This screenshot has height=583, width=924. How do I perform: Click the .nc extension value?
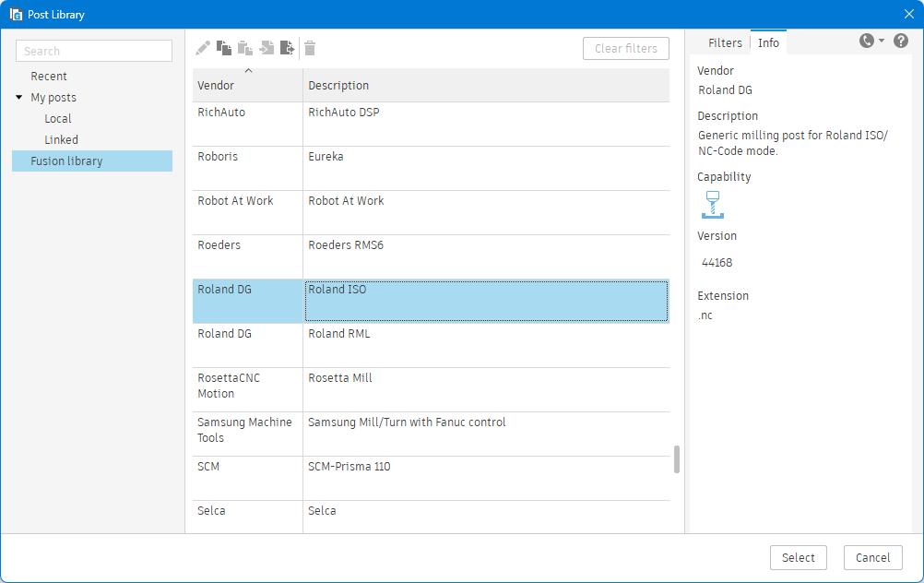pos(705,315)
